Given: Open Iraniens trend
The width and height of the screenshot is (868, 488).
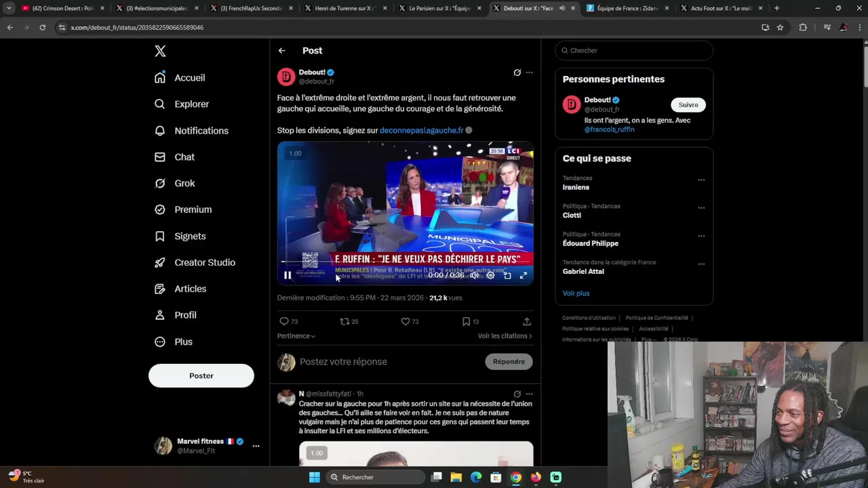Looking at the screenshot, I should (576, 187).
